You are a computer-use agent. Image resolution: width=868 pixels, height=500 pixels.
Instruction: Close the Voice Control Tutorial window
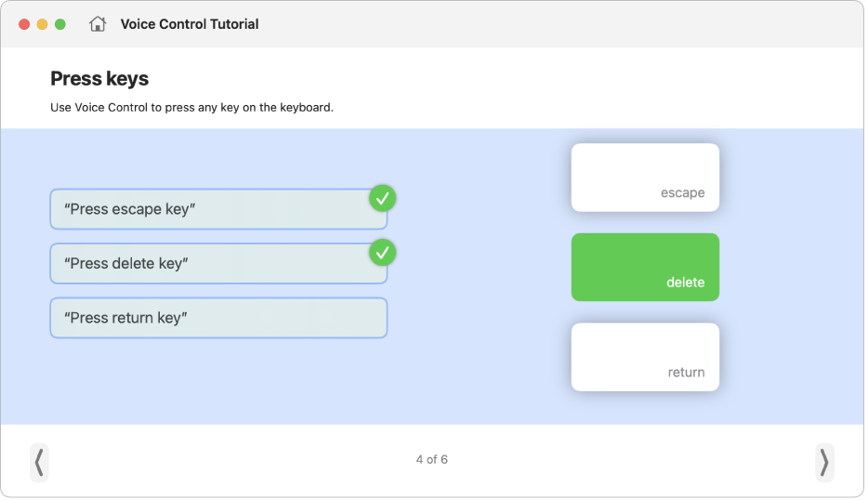(24, 24)
